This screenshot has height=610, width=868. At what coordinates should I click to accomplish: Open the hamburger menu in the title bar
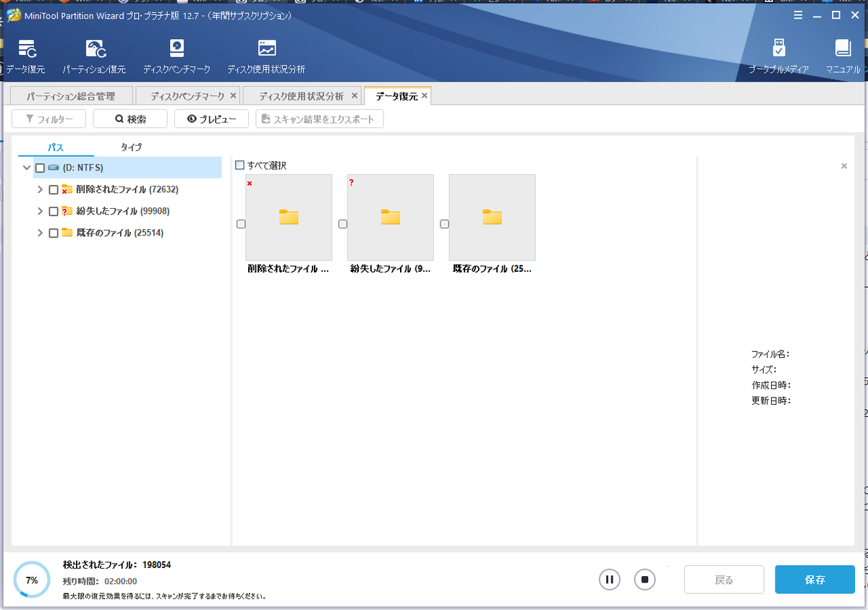[x=798, y=15]
